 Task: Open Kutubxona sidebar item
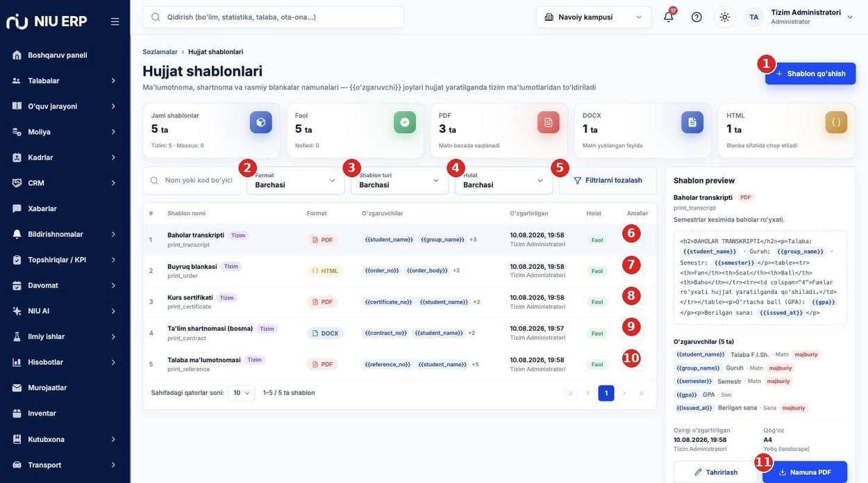click(65, 439)
